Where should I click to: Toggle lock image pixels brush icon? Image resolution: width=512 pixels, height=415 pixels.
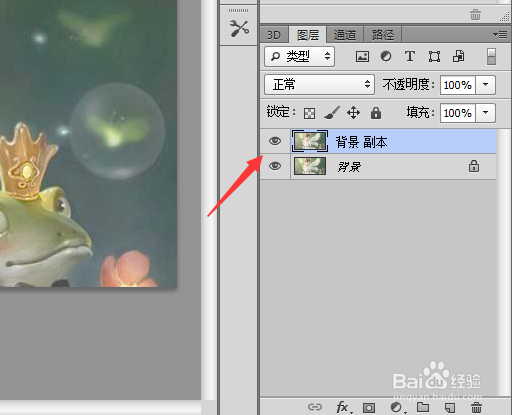[x=332, y=113]
